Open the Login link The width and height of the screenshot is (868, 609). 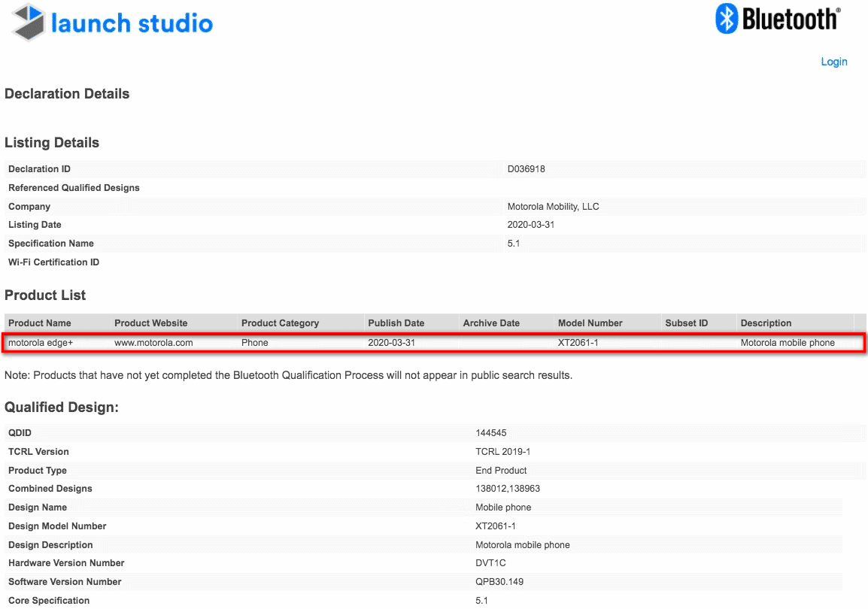point(833,62)
